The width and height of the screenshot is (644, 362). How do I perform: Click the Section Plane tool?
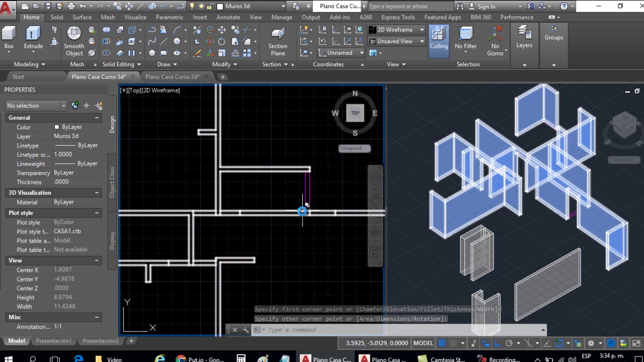click(278, 41)
